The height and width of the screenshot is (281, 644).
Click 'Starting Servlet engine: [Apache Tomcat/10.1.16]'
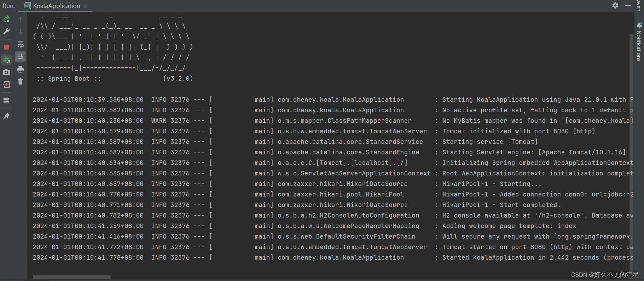(x=534, y=152)
